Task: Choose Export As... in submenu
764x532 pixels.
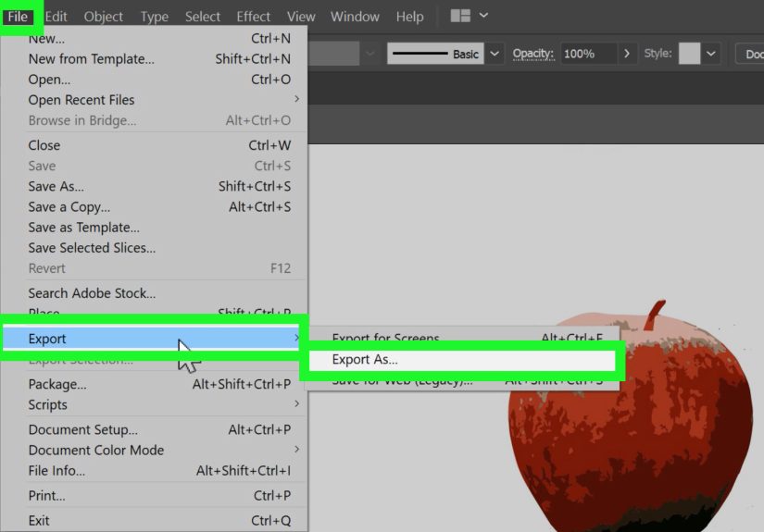Action: [x=462, y=360]
